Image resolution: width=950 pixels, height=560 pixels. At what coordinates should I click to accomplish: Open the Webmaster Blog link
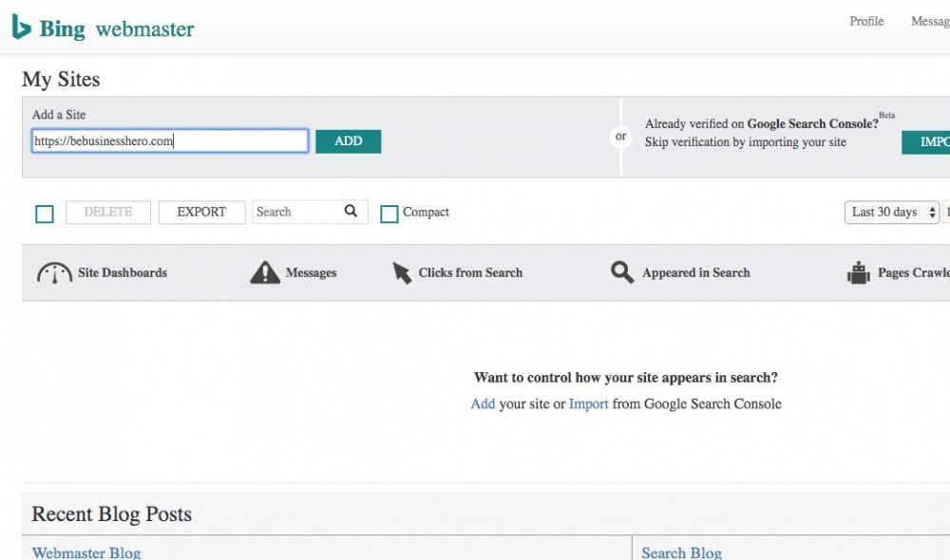pyautogui.click(x=86, y=552)
